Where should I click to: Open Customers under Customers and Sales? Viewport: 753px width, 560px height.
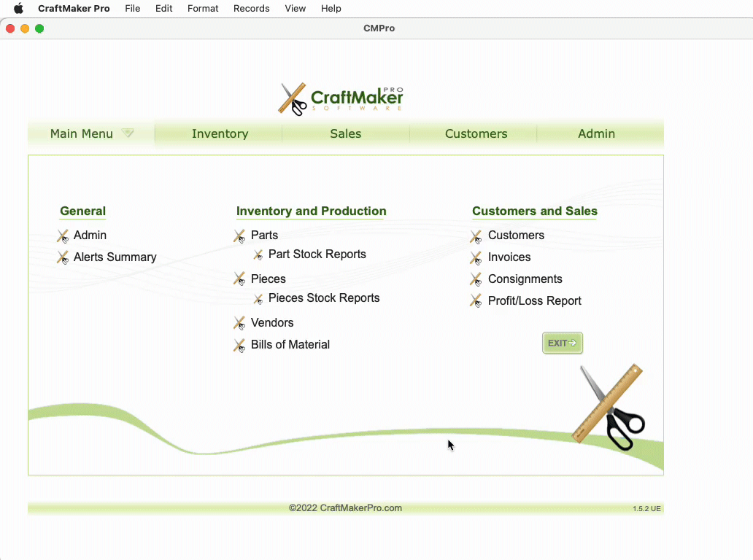coord(517,235)
